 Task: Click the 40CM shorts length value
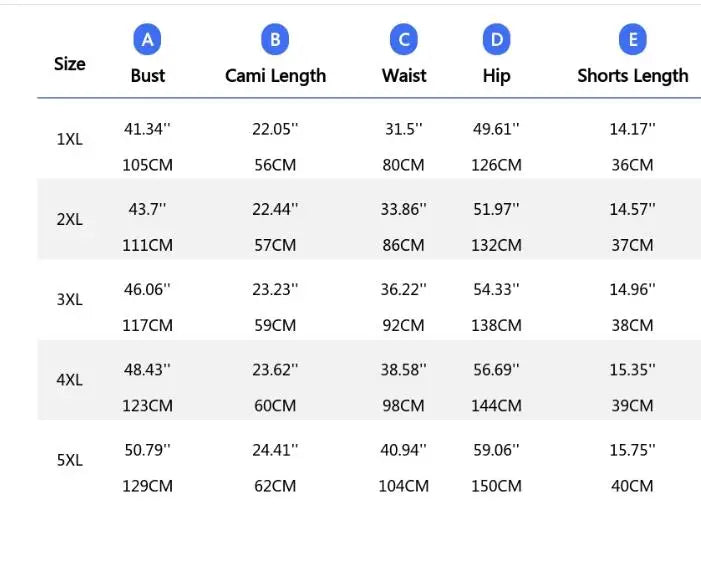click(632, 486)
